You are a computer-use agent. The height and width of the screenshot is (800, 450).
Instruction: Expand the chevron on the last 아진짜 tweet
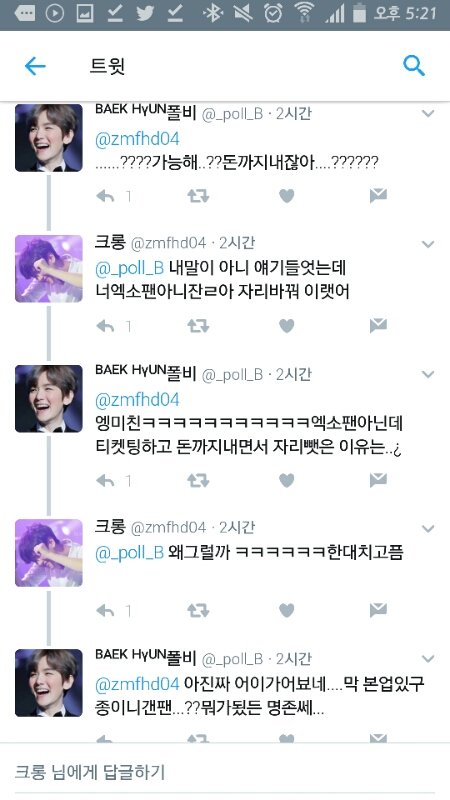428,659
